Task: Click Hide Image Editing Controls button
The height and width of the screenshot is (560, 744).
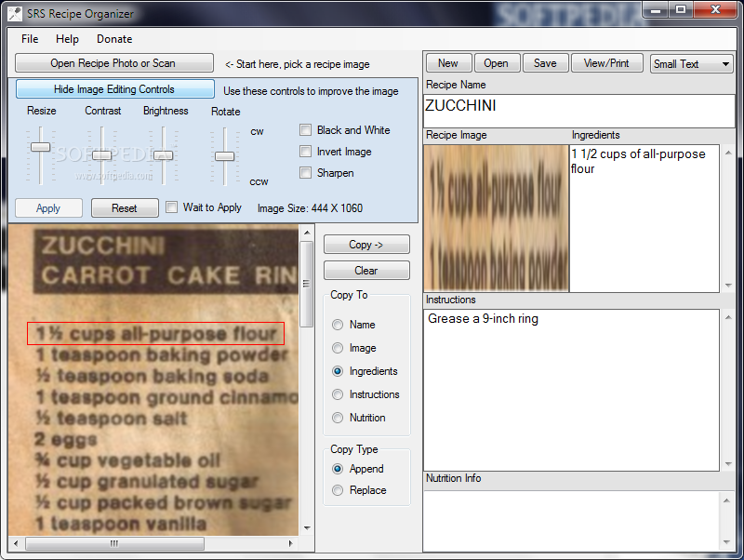Action: pyautogui.click(x=114, y=89)
